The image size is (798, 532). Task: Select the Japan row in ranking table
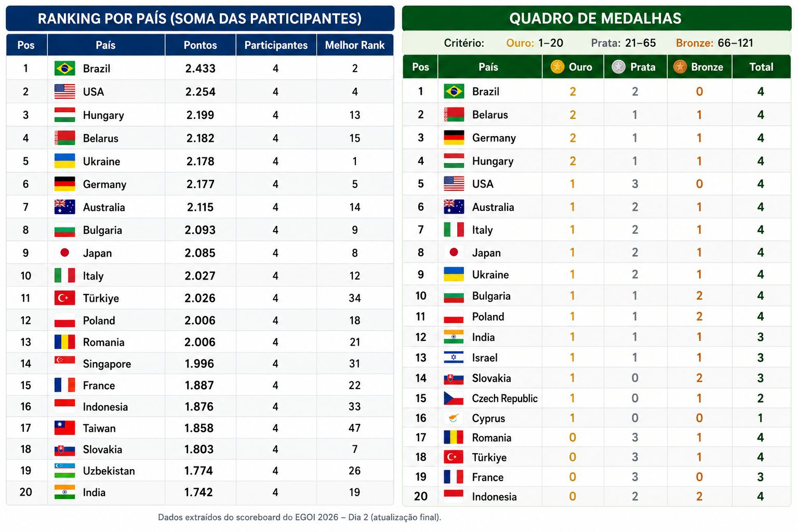(x=200, y=252)
